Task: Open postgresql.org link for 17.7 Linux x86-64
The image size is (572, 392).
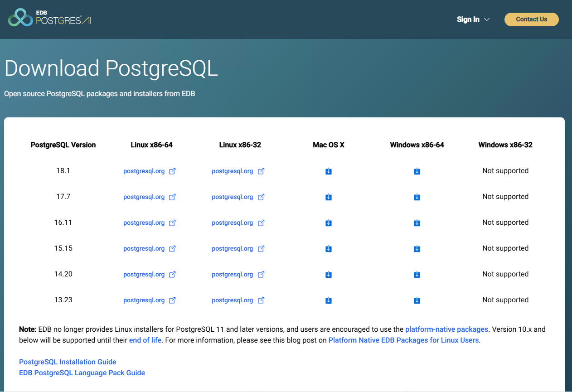Action: tap(144, 197)
